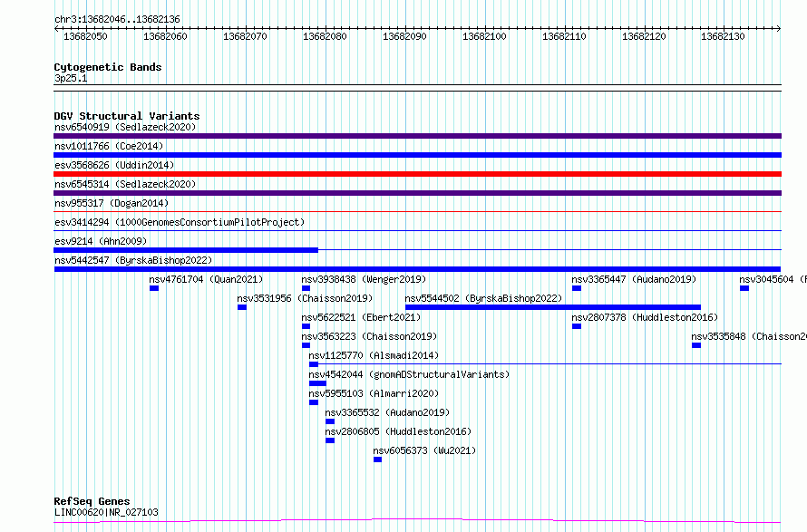807x532 pixels.
Task: Click the esv9214 (Ahn2009) variant label
Action: click(101, 241)
